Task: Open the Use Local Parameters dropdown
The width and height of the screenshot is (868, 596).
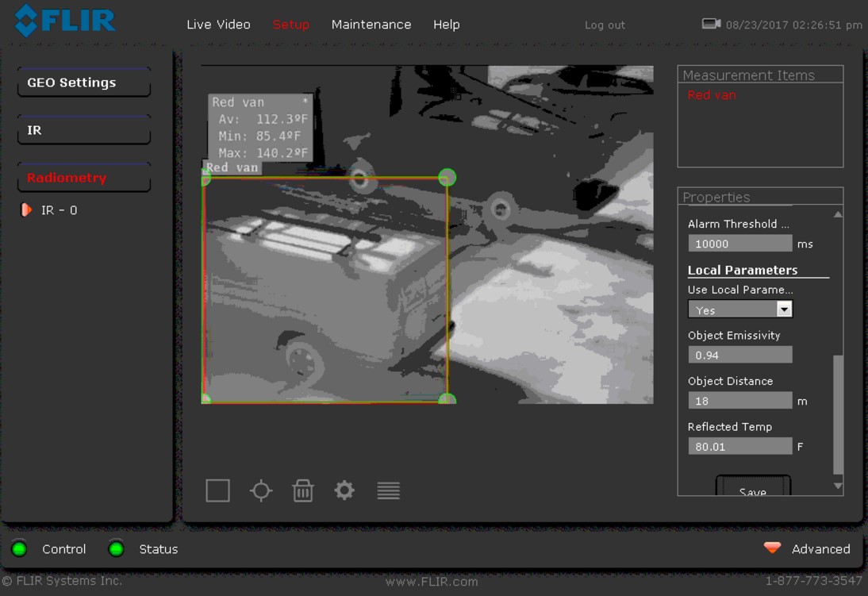Action: [x=739, y=310]
